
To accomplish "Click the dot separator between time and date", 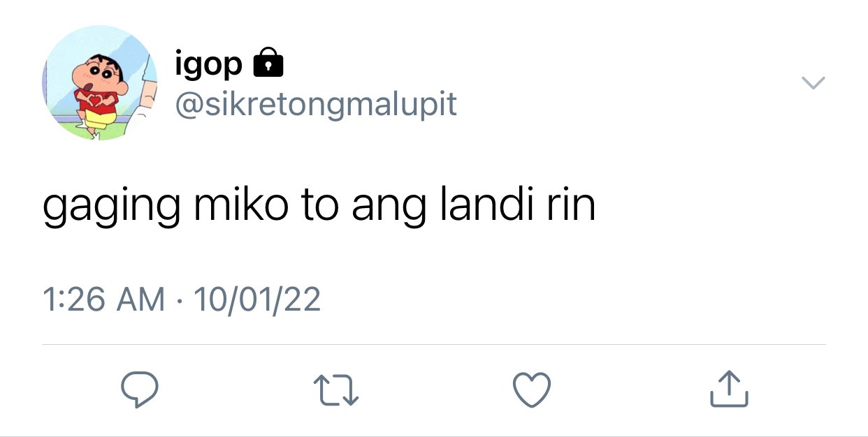I will [x=179, y=300].
